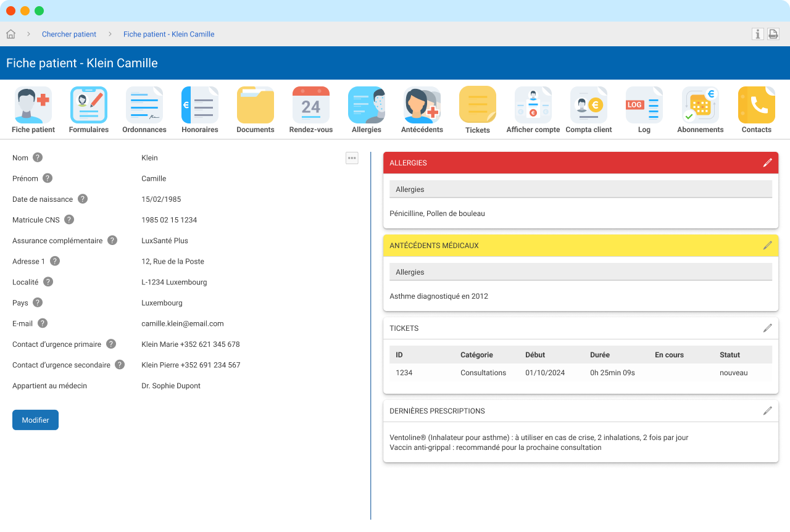Open the Contacts phone icon
The image size is (790, 532).
(x=757, y=105)
